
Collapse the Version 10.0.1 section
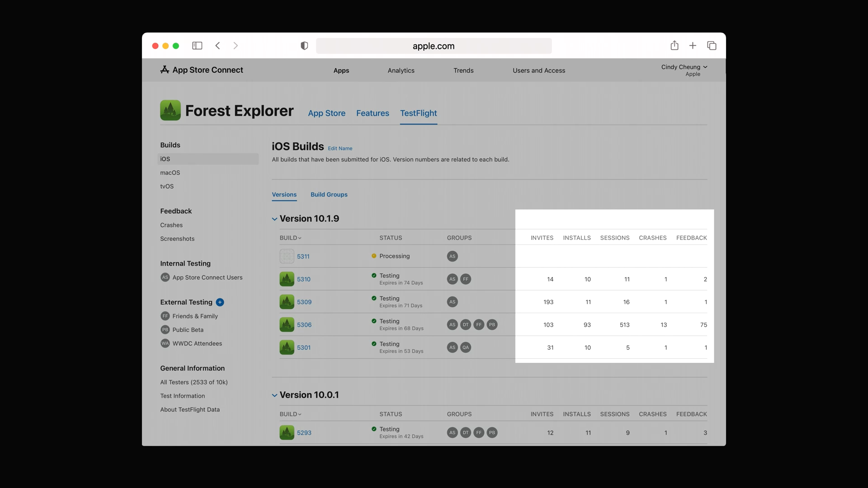(x=274, y=395)
